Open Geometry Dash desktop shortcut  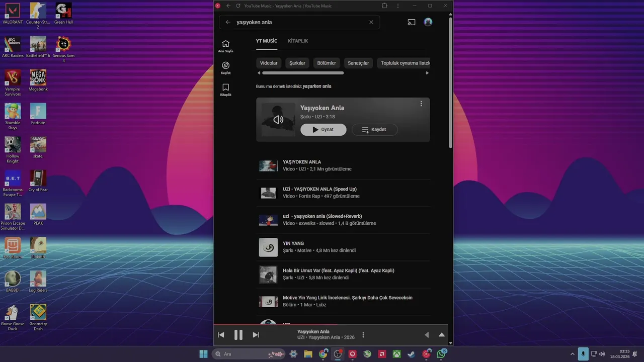click(38, 317)
